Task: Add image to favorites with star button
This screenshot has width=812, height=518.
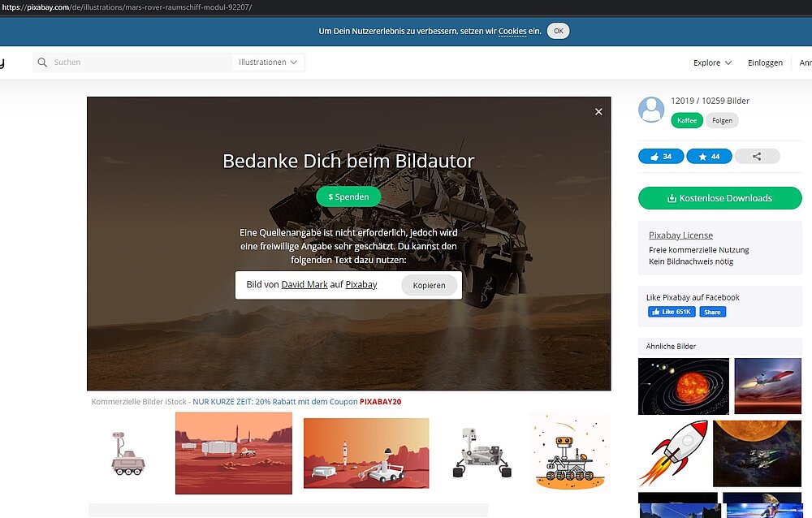Action: (x=709, y=157)
